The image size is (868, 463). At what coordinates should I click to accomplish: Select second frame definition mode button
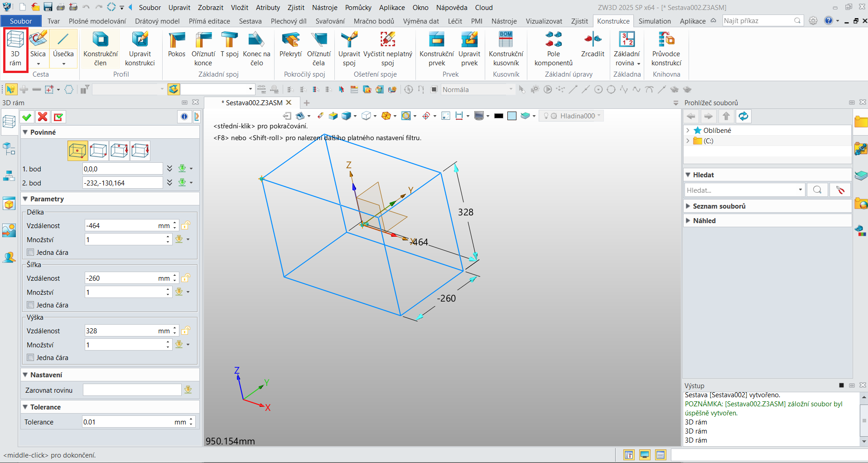click(x=98, y=151)
